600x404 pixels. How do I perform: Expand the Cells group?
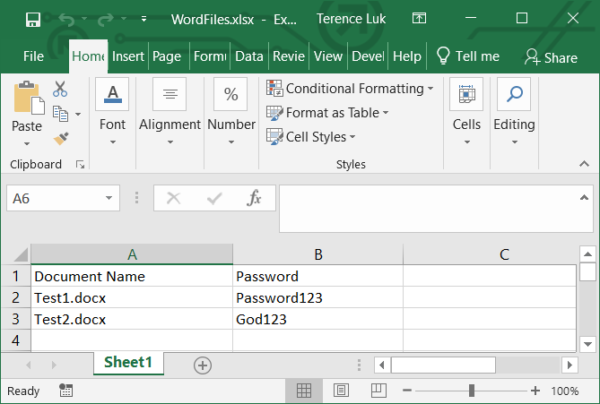pos(466,112)
